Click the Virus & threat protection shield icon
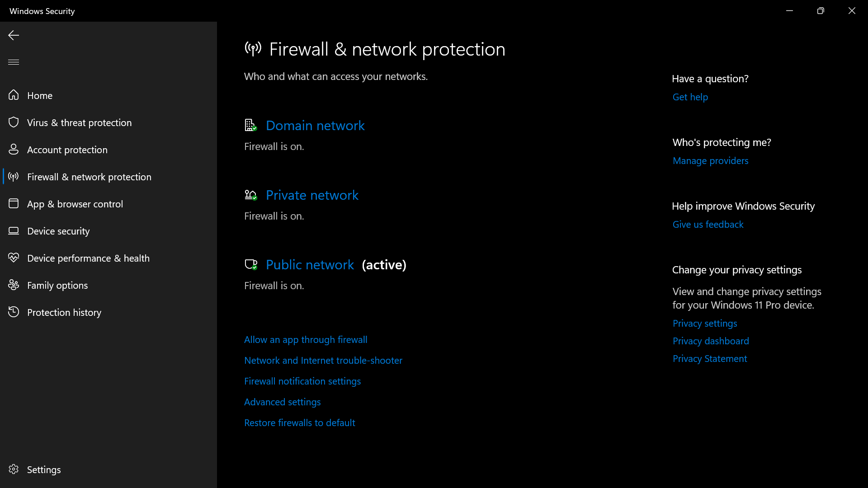 click(x=14, y=122)
